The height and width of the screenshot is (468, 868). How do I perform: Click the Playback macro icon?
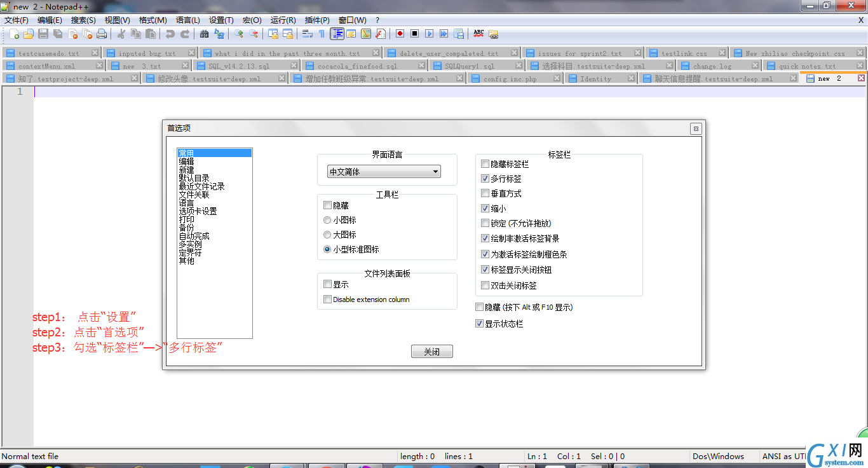[x=429, y=34]
